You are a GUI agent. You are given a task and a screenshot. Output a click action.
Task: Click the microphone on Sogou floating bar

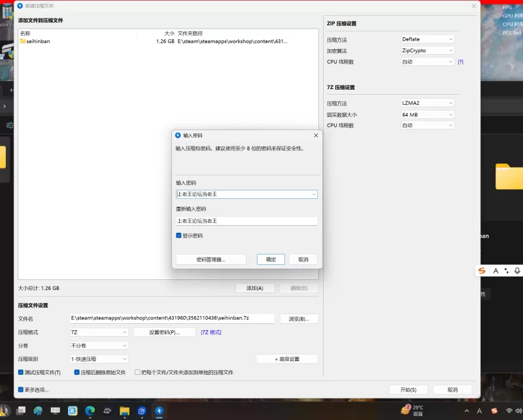click(517, 271)
